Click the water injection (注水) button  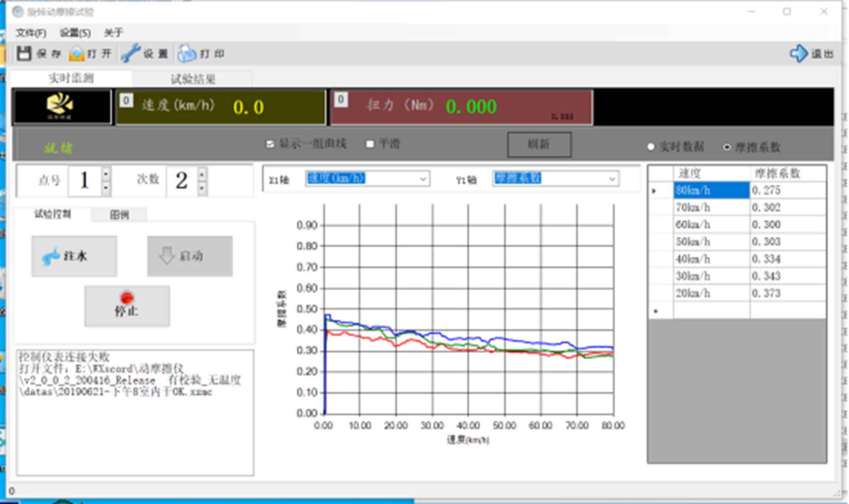[x=74, y=256]
